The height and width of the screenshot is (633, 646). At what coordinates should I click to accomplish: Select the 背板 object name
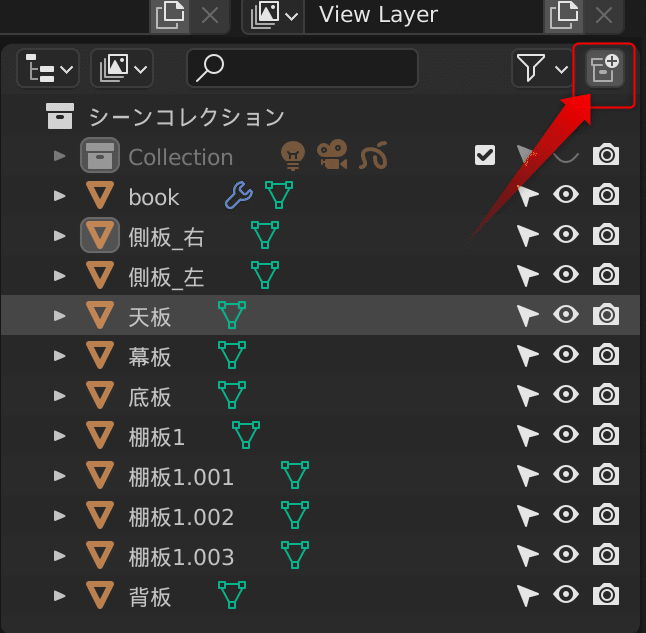150,597
